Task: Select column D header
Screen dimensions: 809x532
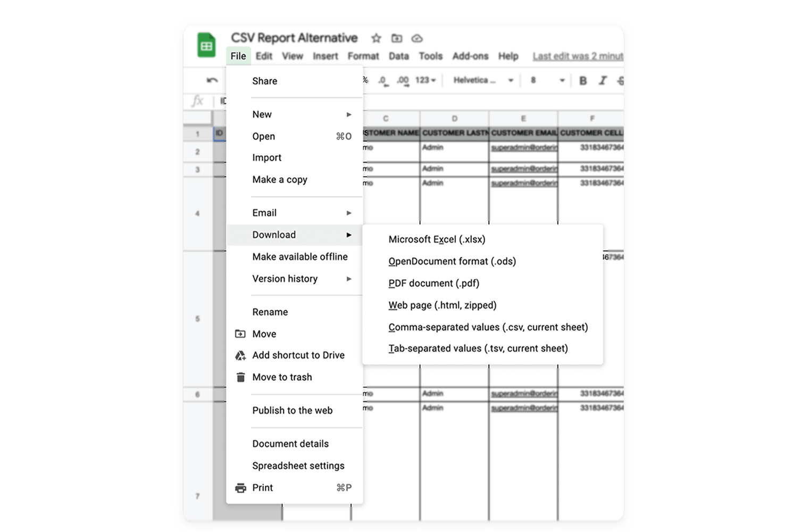Action: point(454,118)
